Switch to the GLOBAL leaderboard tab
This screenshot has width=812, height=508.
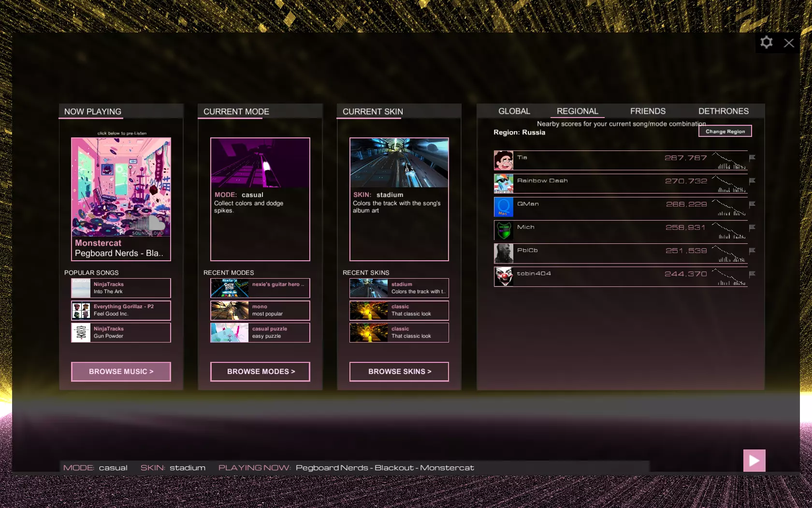514,111
